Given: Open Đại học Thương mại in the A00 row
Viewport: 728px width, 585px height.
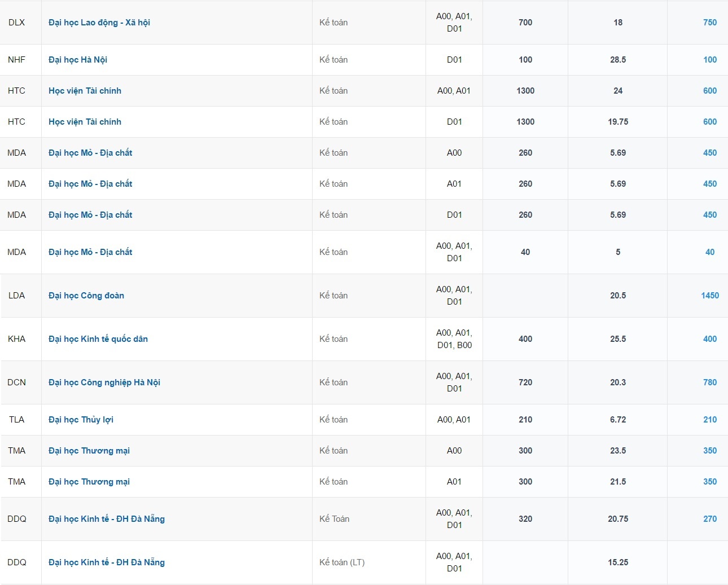Looking at the screenshot, I should pyautogui.click(x=89, y=451).
